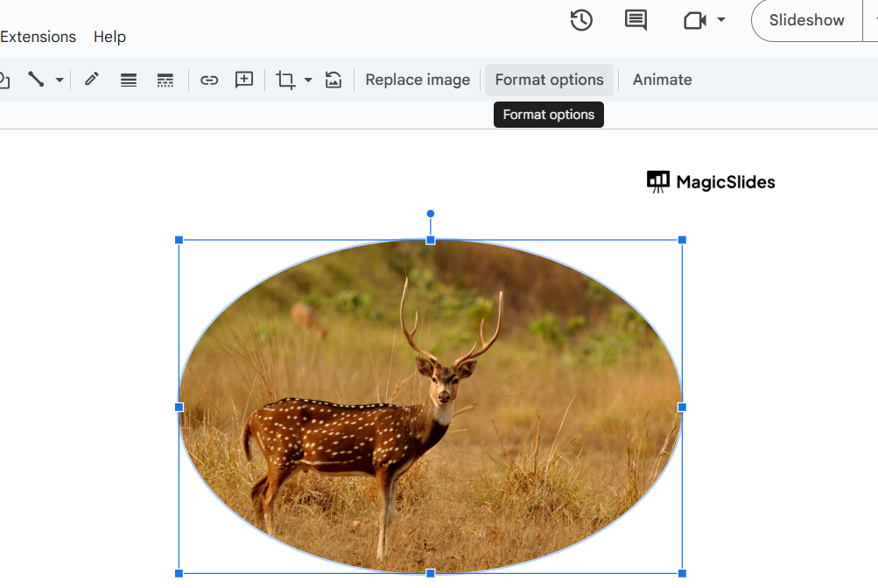Open the border weight icon
This screenshot has width=878, height=588.
128,79
